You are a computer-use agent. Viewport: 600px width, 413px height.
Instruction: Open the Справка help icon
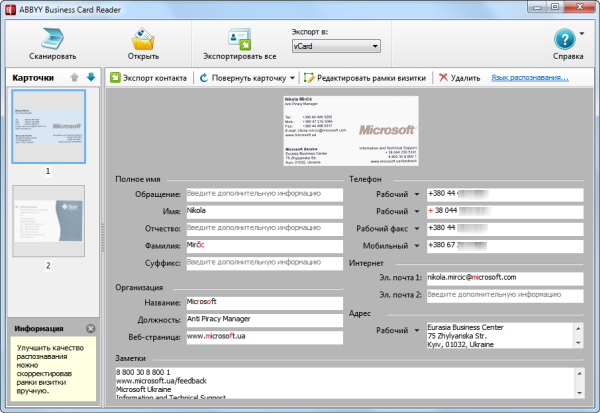[x=565, y=39]
